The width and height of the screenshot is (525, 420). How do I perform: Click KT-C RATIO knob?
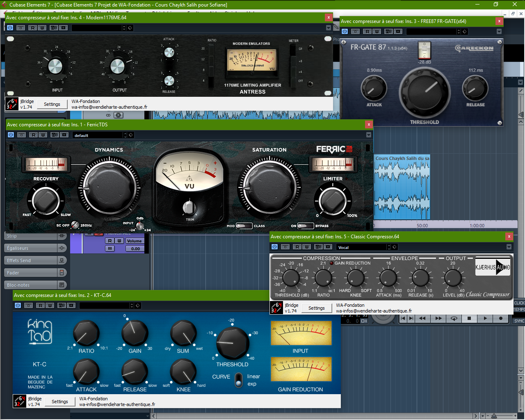point(86,333)
